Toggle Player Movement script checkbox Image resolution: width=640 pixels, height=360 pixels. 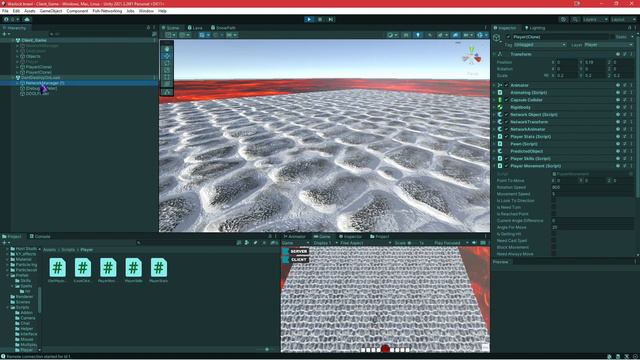tap(507, 166)
